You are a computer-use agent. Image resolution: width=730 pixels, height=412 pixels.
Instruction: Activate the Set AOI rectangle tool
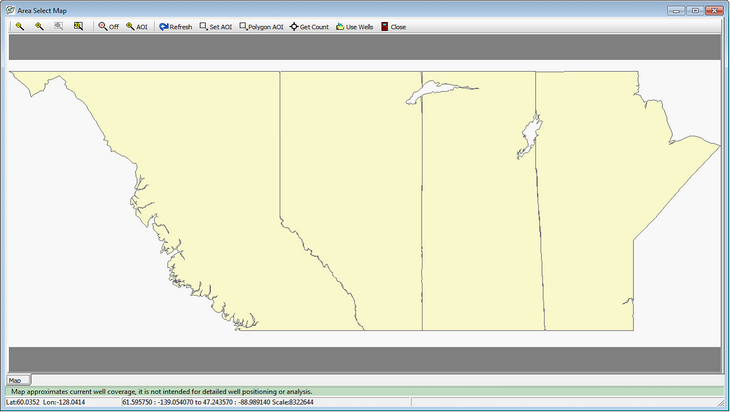(x=216, y=26)
